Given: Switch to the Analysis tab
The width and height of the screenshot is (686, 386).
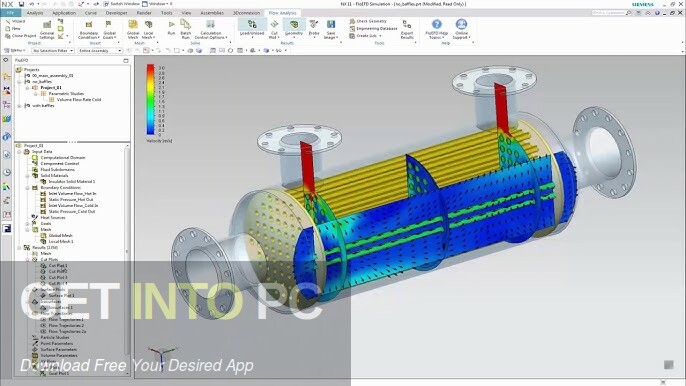Looking at the screenshot, I should [35, 13].
